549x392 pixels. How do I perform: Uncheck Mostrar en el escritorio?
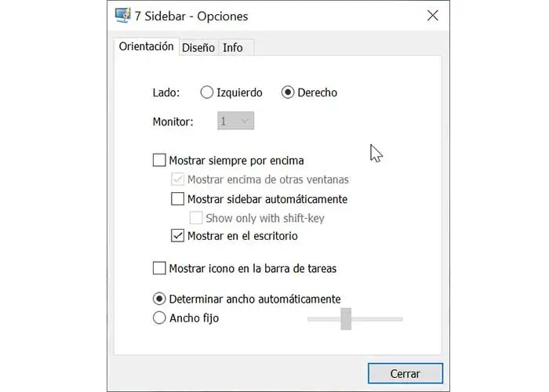pos(178,236)
